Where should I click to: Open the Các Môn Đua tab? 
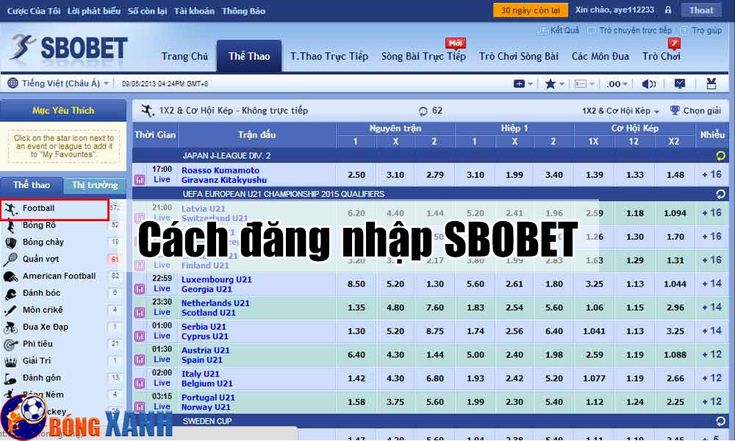click(x=600, y=56)
